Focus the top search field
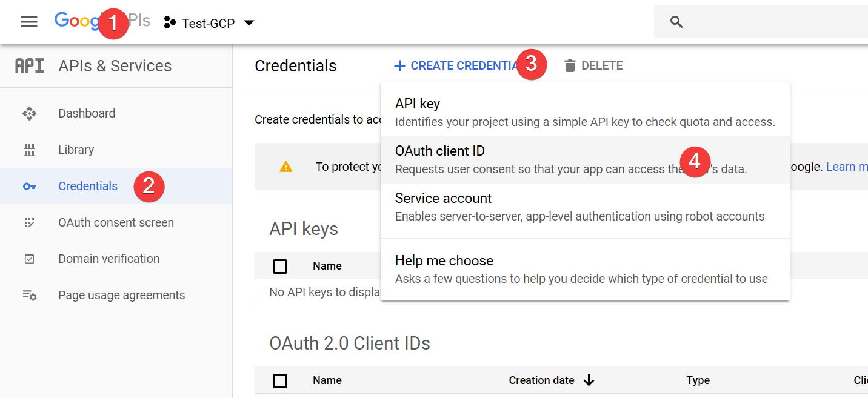The image size is (868, 398). point(761,22)
